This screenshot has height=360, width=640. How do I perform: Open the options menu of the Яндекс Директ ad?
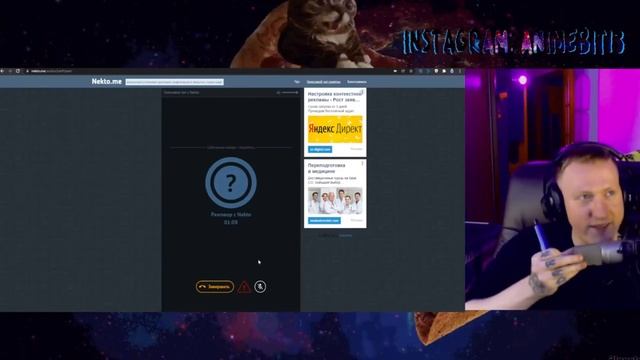(x=362, y=92)
